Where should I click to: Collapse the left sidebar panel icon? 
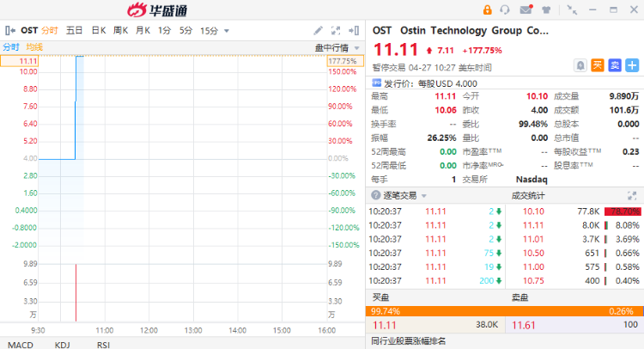[x=10, y=30]
